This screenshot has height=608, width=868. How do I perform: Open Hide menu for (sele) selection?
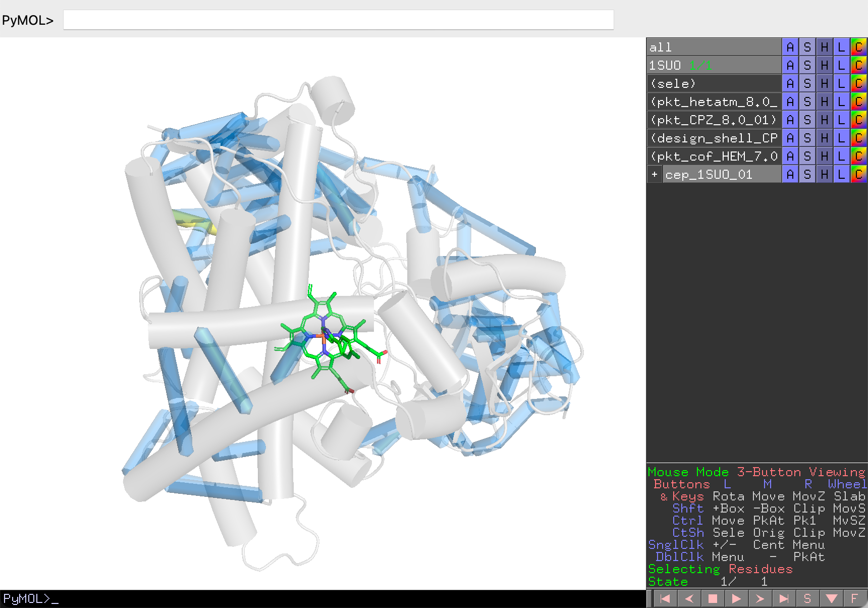(x=825, y=83)
